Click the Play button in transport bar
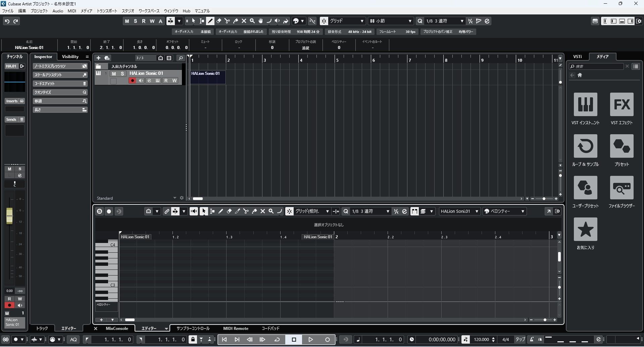Image resolution: width=644 pixels, height=347 pixels. pos(311,340)
